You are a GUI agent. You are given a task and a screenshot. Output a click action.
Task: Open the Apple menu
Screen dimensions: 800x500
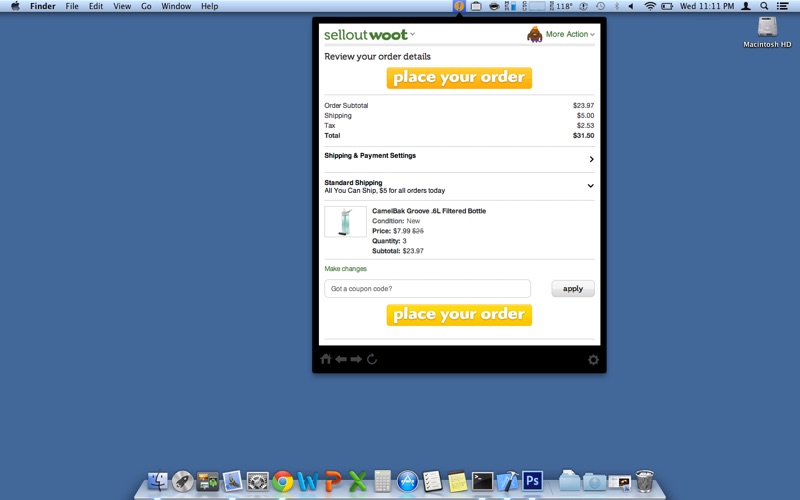tap(15, 6)
